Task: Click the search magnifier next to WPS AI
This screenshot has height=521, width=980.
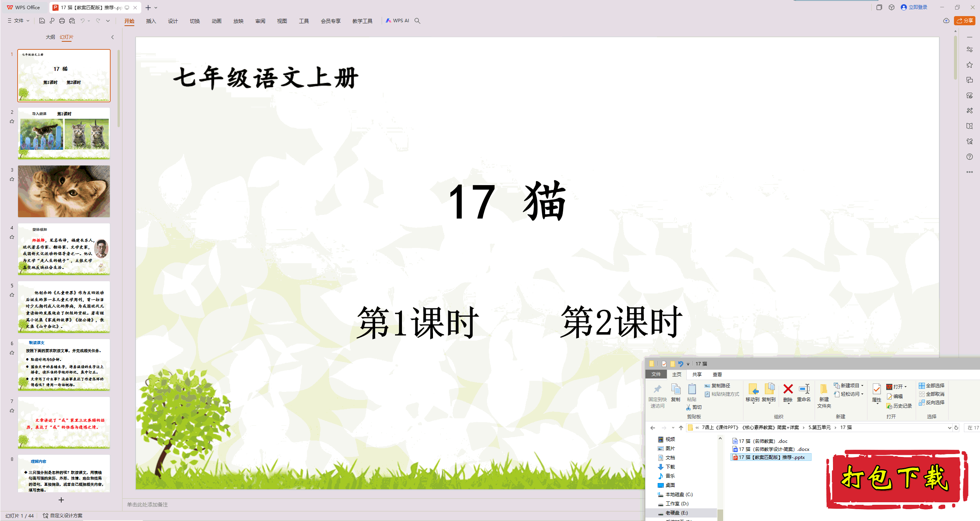Action: click(x=417, y=21)
